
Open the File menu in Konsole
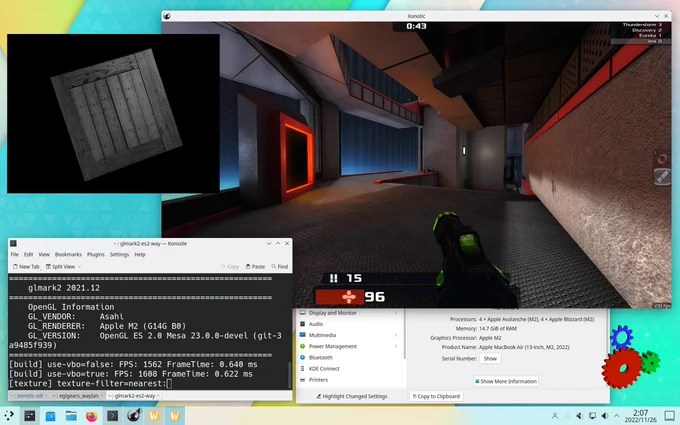click(x=15, y=255)
